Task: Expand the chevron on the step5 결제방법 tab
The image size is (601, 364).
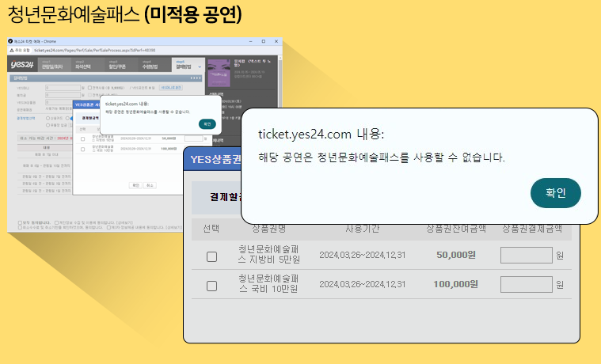Action: click(200, 66)
